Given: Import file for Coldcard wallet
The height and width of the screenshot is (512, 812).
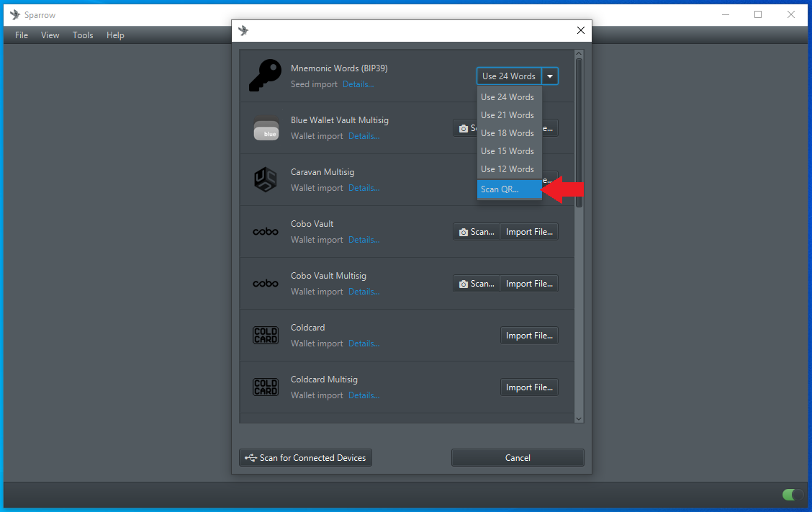Looking at the screenshot, I should coord(529,336).
